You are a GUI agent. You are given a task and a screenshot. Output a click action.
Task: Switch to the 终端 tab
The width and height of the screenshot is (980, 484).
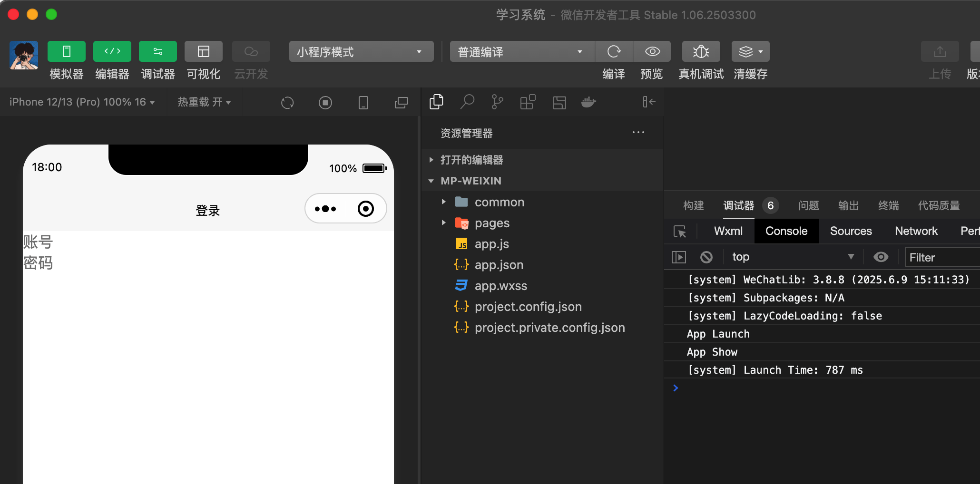[888, 205]
